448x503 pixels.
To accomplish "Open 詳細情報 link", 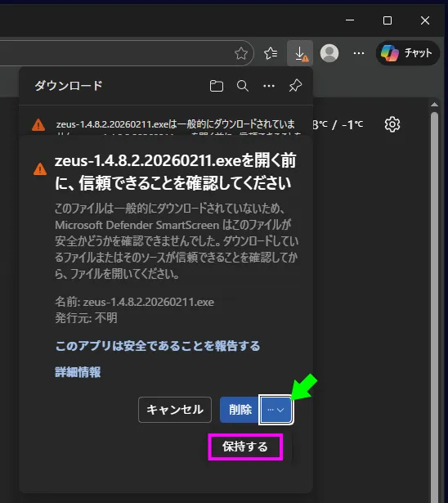I will [x=78, y=372].
